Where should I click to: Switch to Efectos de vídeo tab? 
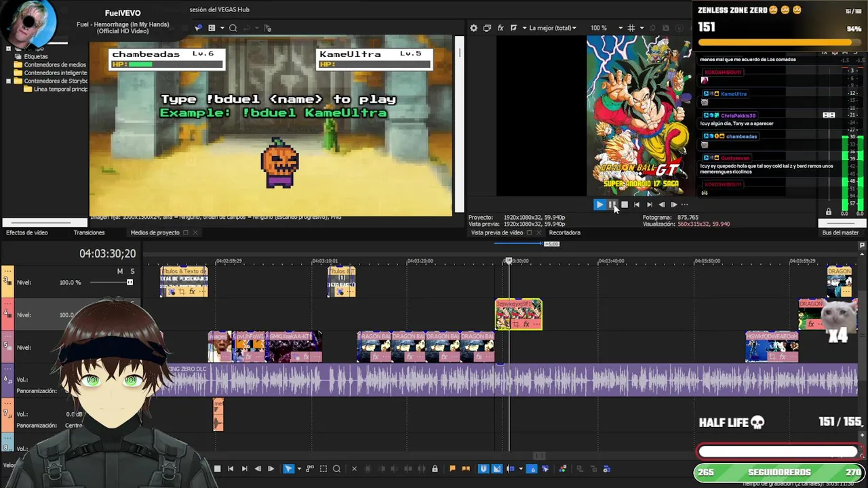point(27,232)
